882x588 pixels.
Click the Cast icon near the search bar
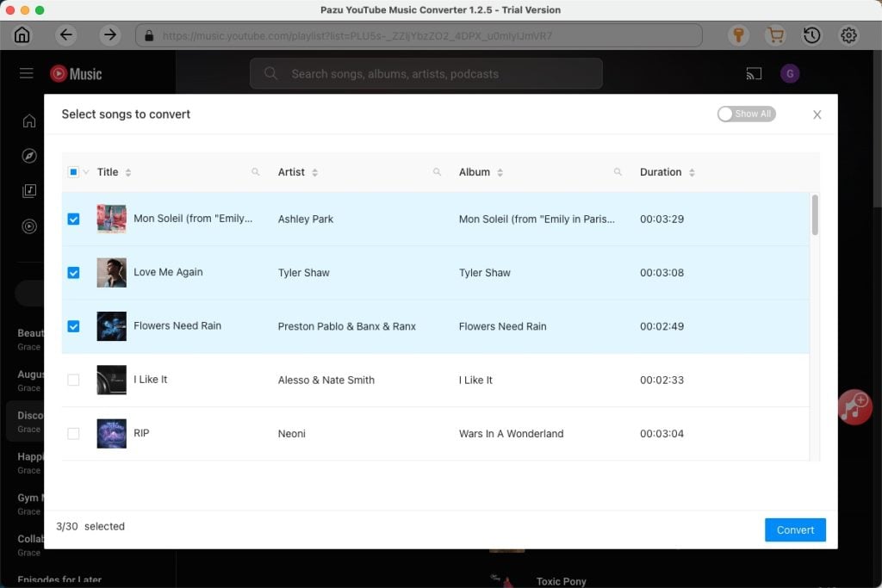[754, 73]
